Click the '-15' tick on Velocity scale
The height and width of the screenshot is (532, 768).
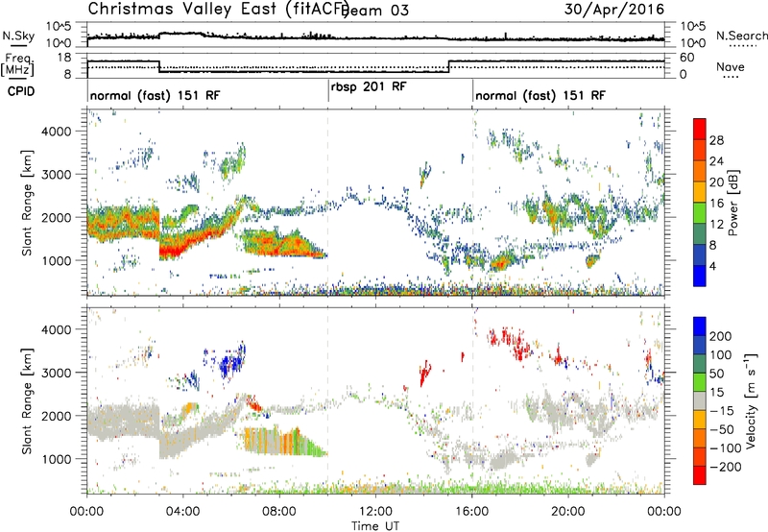721,411
